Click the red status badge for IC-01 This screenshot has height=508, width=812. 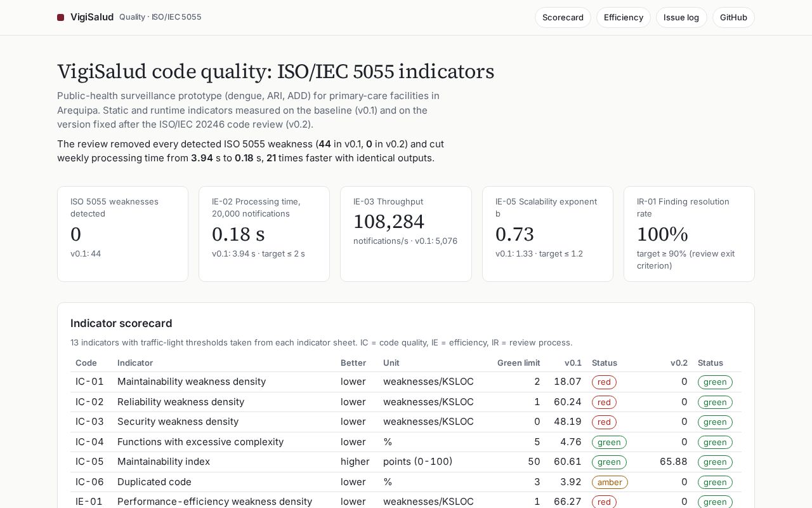[x=604, y=382]
